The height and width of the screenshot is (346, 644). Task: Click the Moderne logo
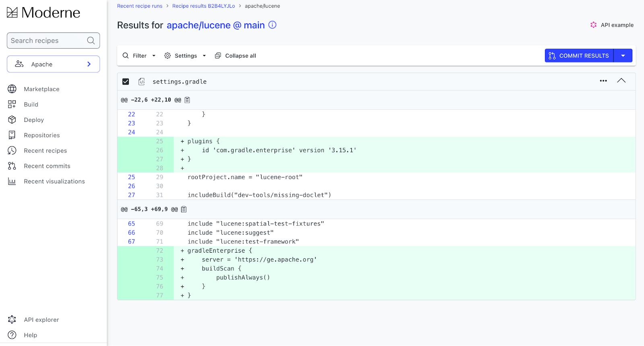pos(43,13)
